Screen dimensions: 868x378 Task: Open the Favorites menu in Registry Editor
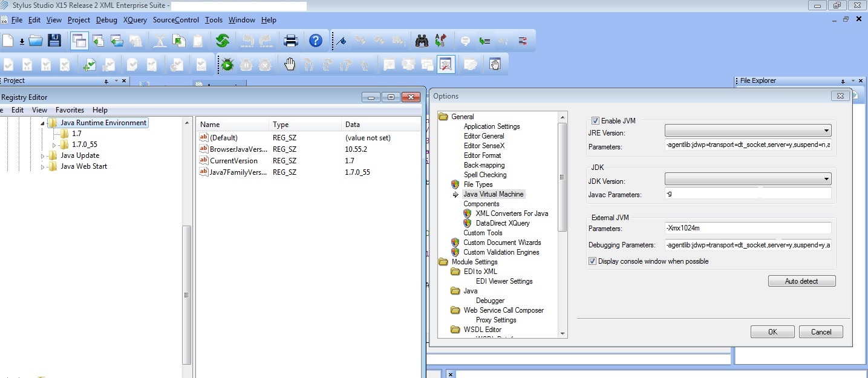[x=70, y=110]
